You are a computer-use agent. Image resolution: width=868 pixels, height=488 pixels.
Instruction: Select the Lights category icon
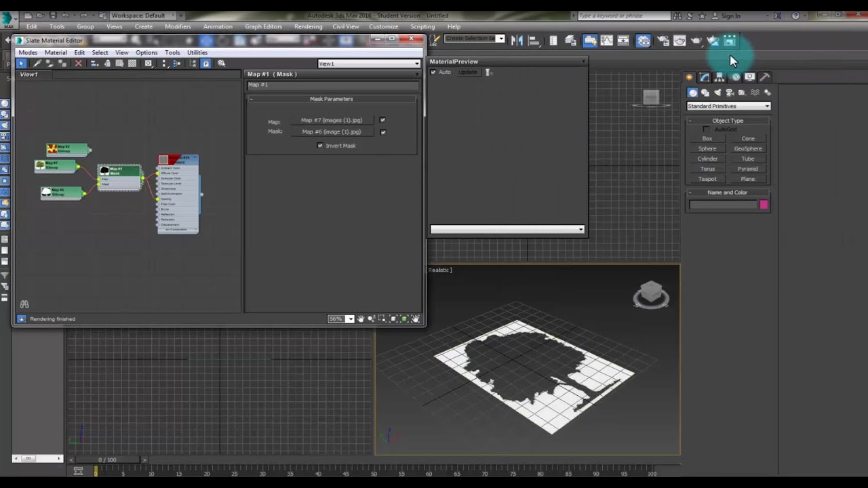(717, 93)
